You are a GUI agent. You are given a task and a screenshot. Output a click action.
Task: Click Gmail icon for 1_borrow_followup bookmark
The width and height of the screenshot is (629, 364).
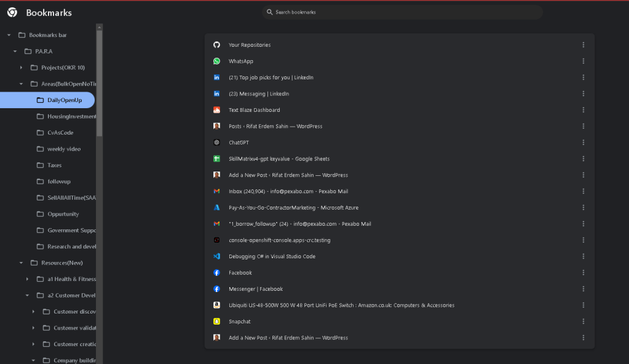coord(216,224)
